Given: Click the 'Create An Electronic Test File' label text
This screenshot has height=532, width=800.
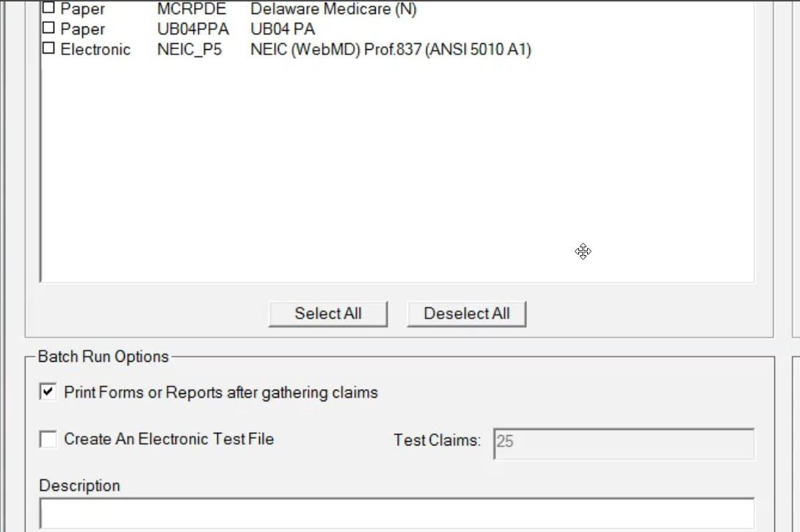Looking at the screenshot, I should coord(169,440).
